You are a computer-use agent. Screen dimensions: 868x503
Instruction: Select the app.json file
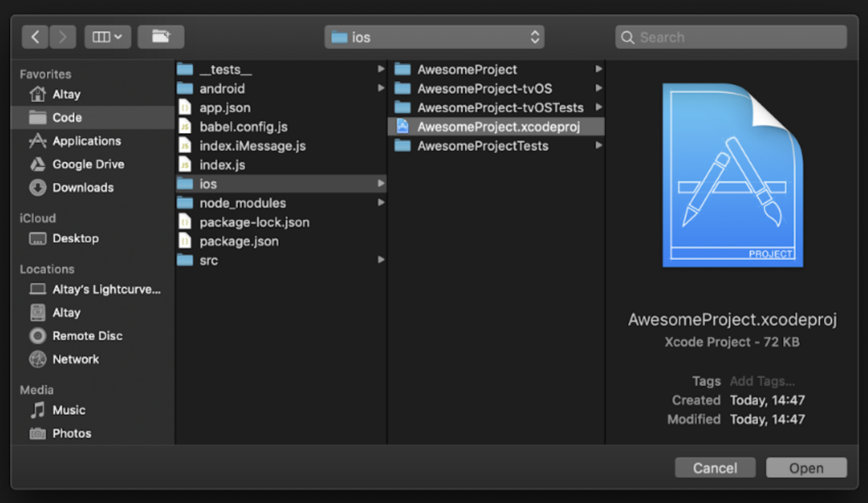pos(281,107)
